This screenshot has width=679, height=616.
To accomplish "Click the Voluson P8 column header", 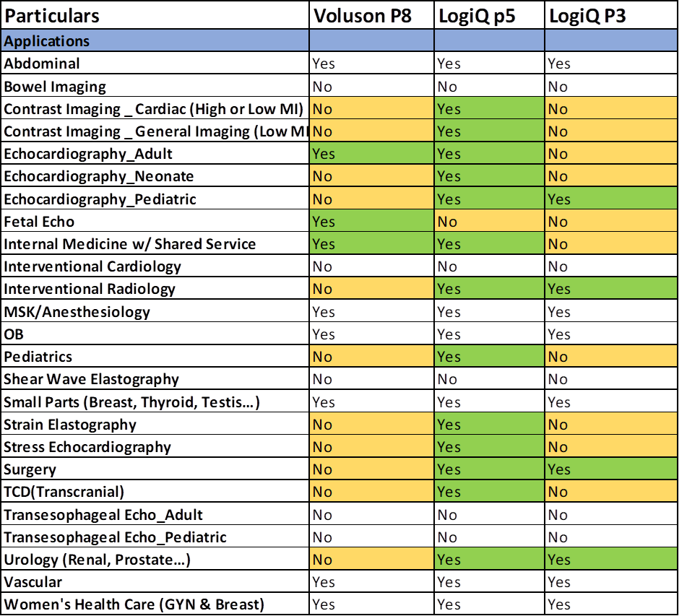I will click(x=371, y=15).
